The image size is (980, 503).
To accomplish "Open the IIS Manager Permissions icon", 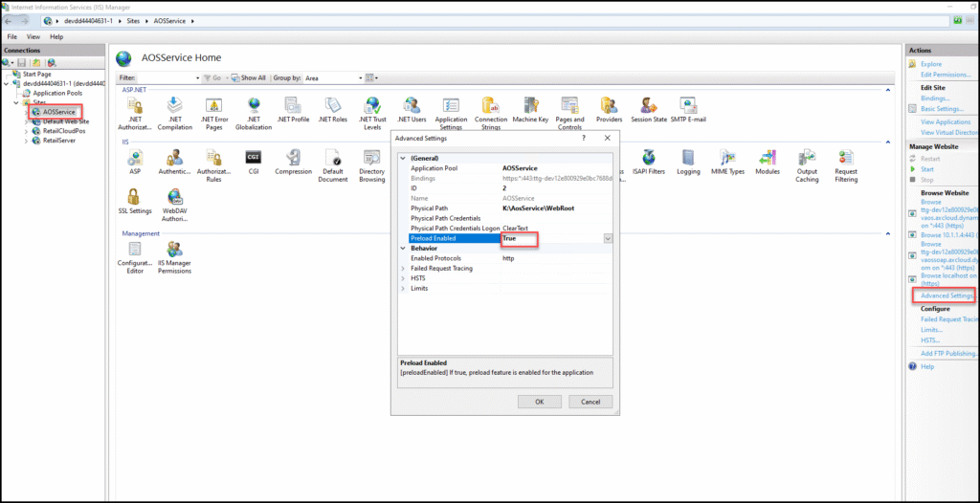I will 175,257.
